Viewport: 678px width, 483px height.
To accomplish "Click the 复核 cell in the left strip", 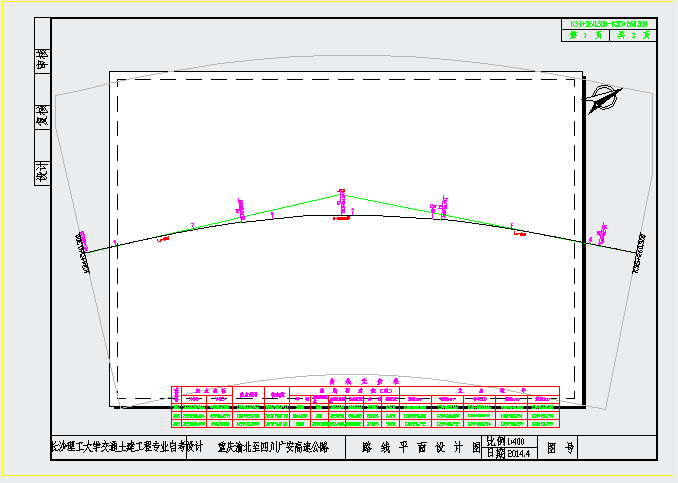I will coord(42,115).
